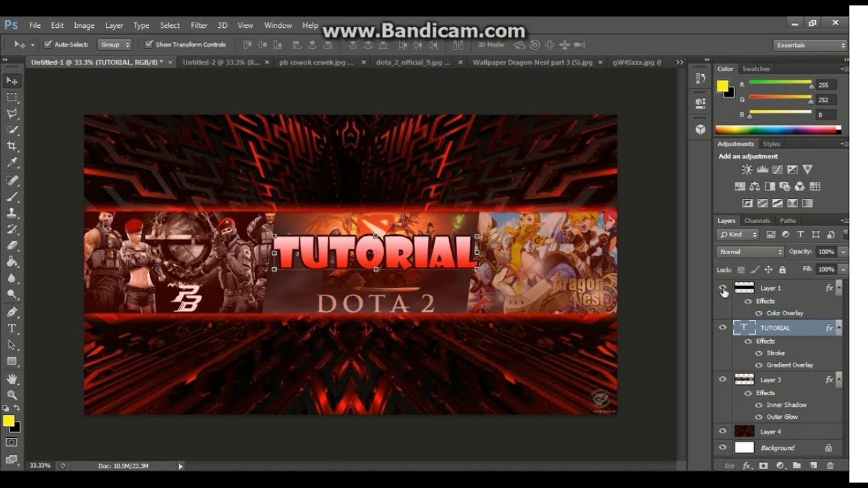The width and height of the screenshot is (868, 488).
Task: Select the Blur tool
Action: point(12,279)
